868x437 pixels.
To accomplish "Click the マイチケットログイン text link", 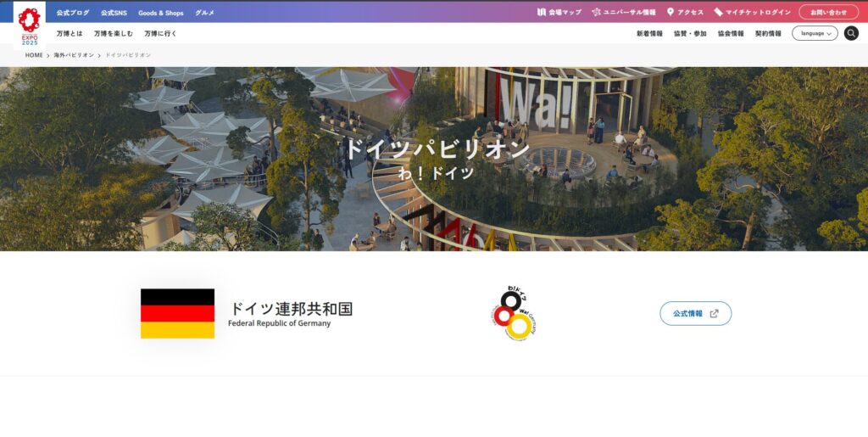I will tap(759, 12).
